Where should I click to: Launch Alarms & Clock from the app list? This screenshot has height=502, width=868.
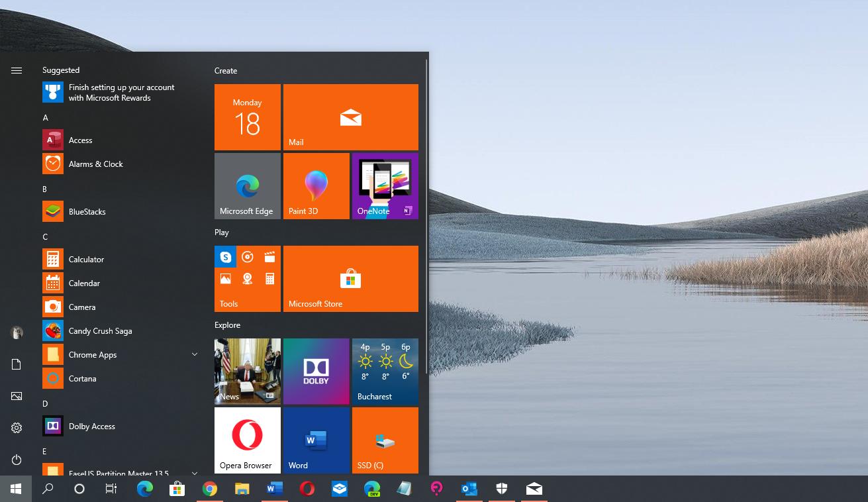(119, 164)
